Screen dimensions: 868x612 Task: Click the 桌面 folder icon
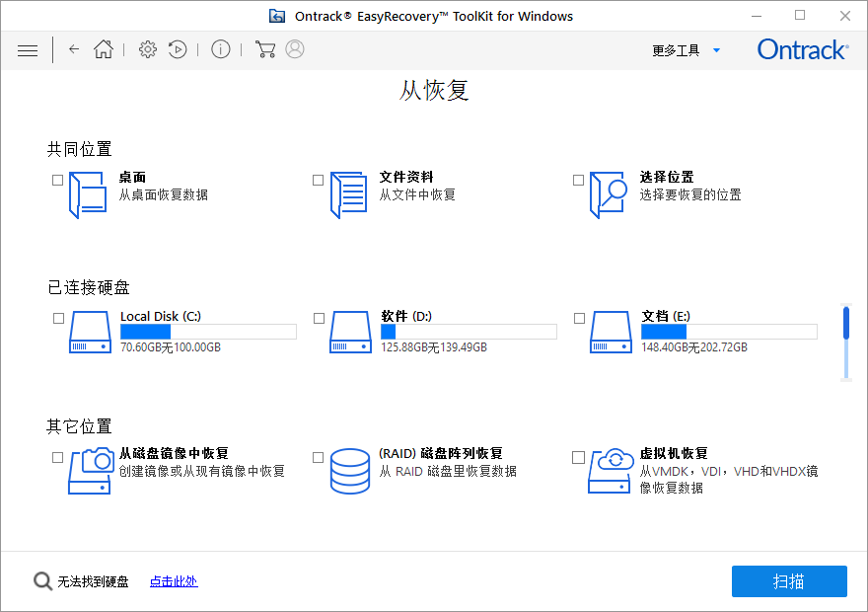point(88,195)
